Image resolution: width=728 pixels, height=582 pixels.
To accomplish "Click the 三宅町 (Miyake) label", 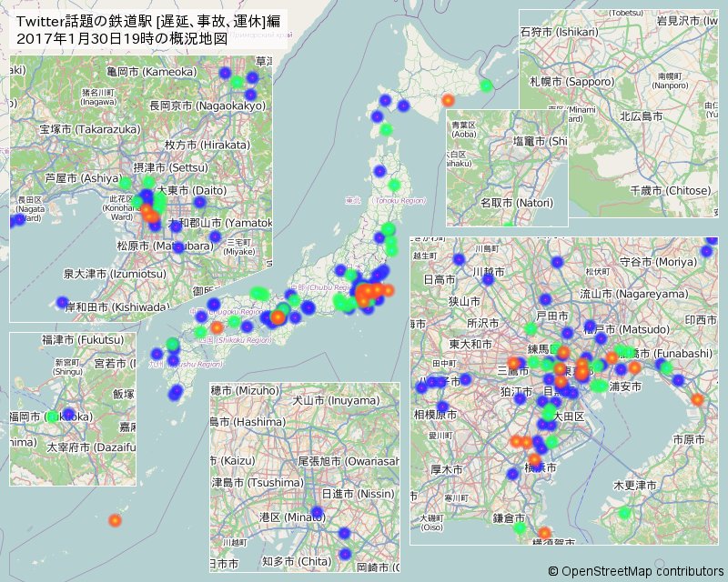I will click(x=239, y=247).
